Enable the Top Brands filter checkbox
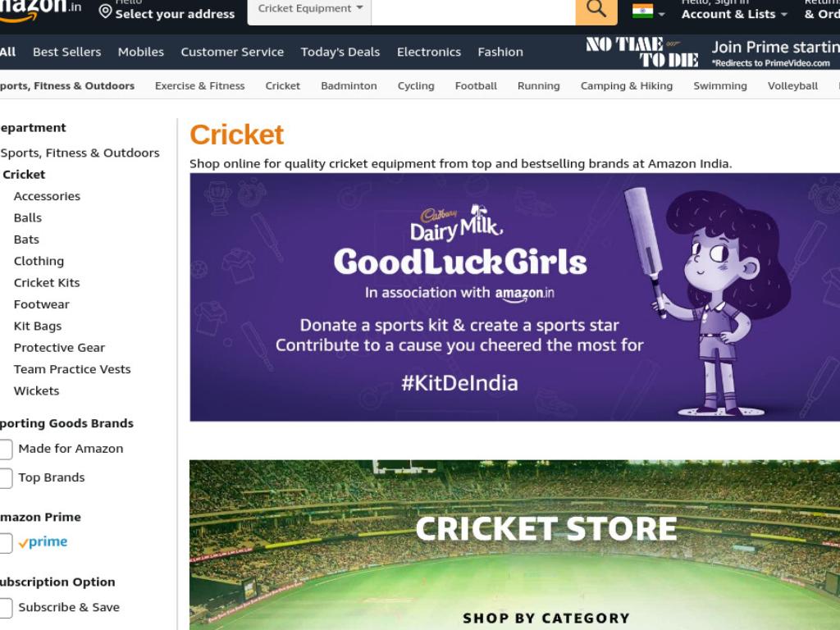This screenshot has width=840, height=630. coord(6,478)
